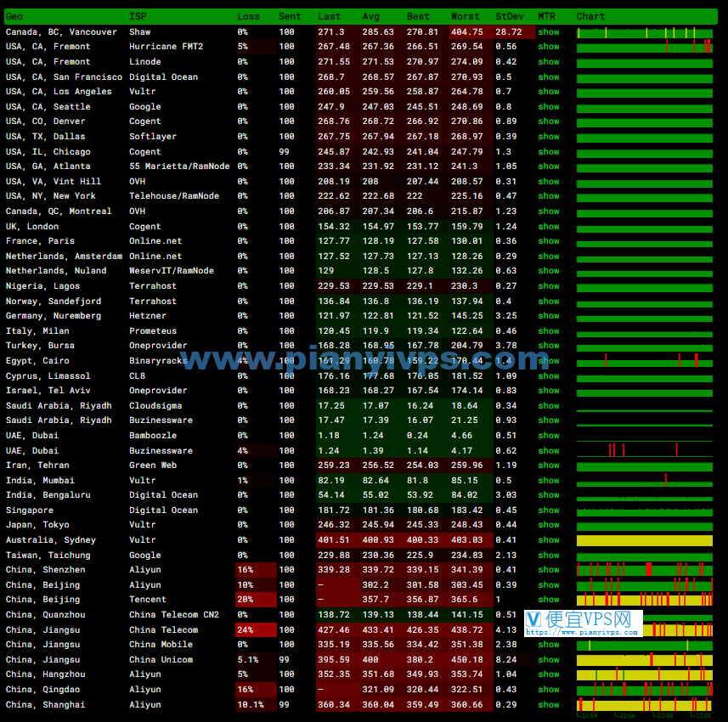Click show for UK London Cogent
This screenshot has width=728, height=722.
548,227
